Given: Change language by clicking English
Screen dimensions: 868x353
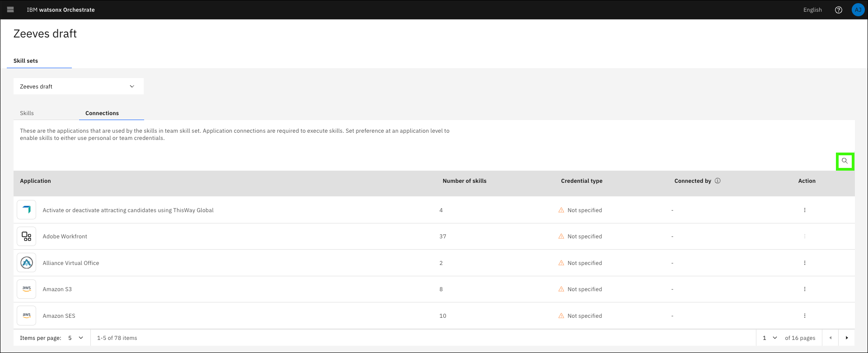Looking at the screenshot, I should point(812,10).
